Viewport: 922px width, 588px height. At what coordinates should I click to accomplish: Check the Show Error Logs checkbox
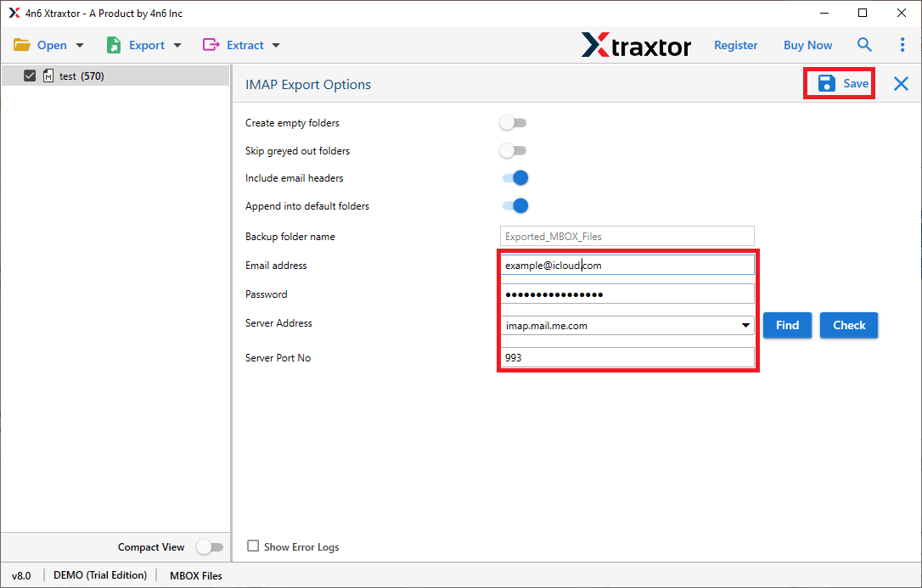[x=253, y=546]
